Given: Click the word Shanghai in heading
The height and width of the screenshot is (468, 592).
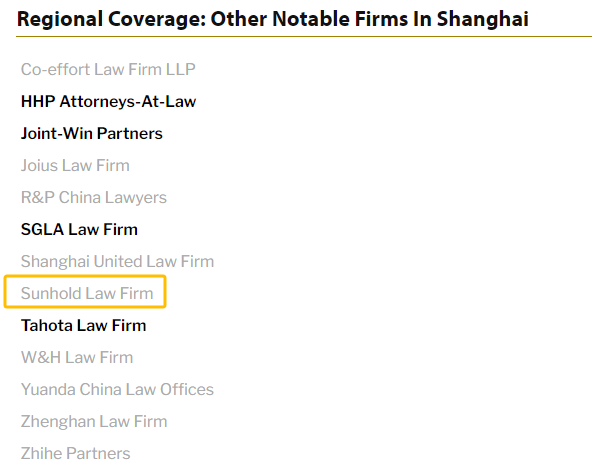Looking at the screenshot, I should (483, 19).
